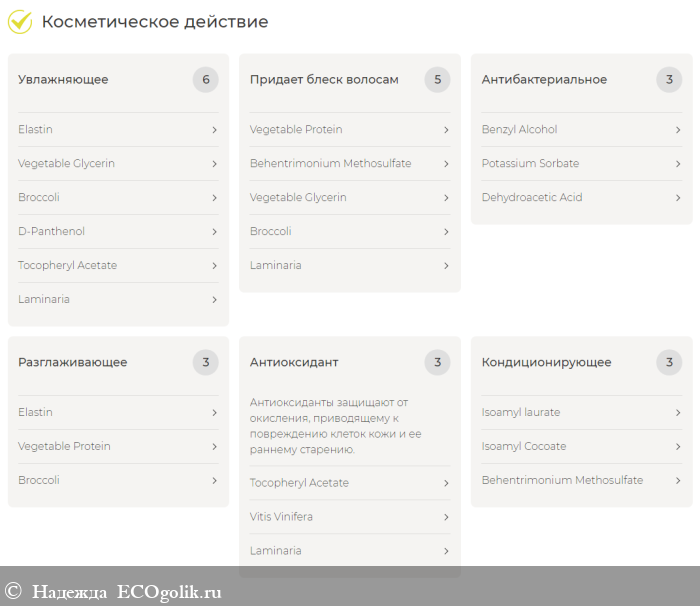Click the count badge 6 on Увлажняющее

(x=206, y=80)
